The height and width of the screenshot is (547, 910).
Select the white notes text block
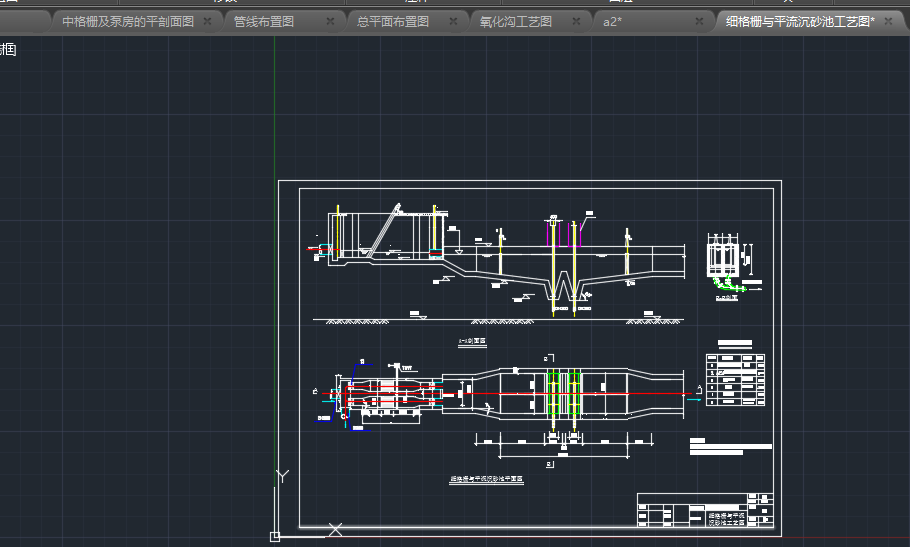pos(731,447)
